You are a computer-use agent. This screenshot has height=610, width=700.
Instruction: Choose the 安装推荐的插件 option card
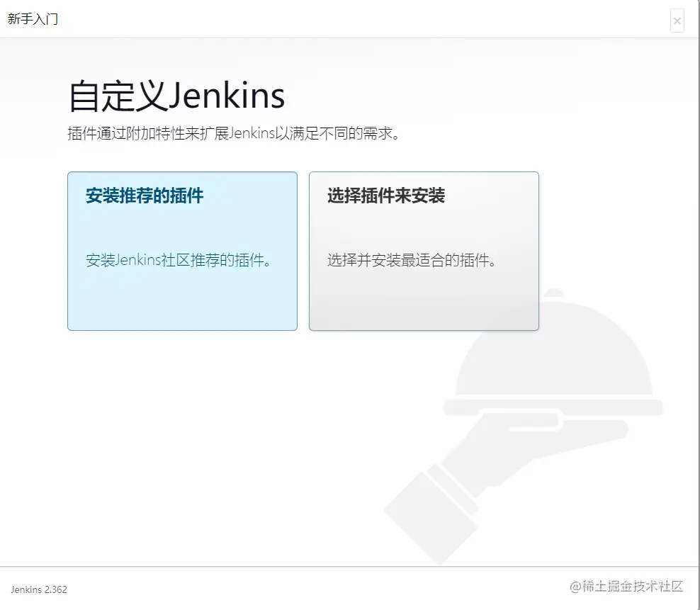click(x=182, y=251)
